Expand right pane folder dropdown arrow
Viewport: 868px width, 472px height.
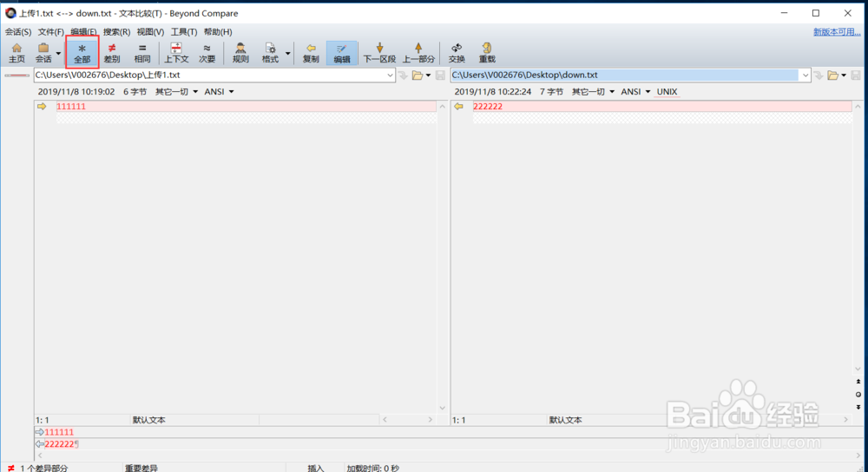pos(844,75)
